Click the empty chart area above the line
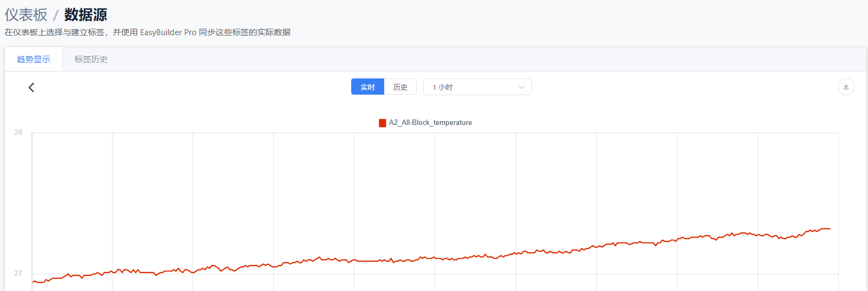The height and width of the screenshot is (291, 868). (433, 178)
